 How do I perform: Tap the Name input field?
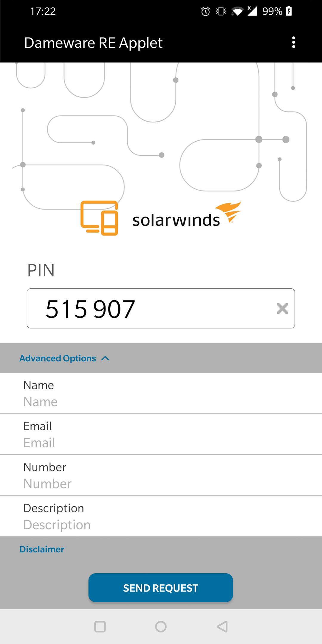point(161,402)
